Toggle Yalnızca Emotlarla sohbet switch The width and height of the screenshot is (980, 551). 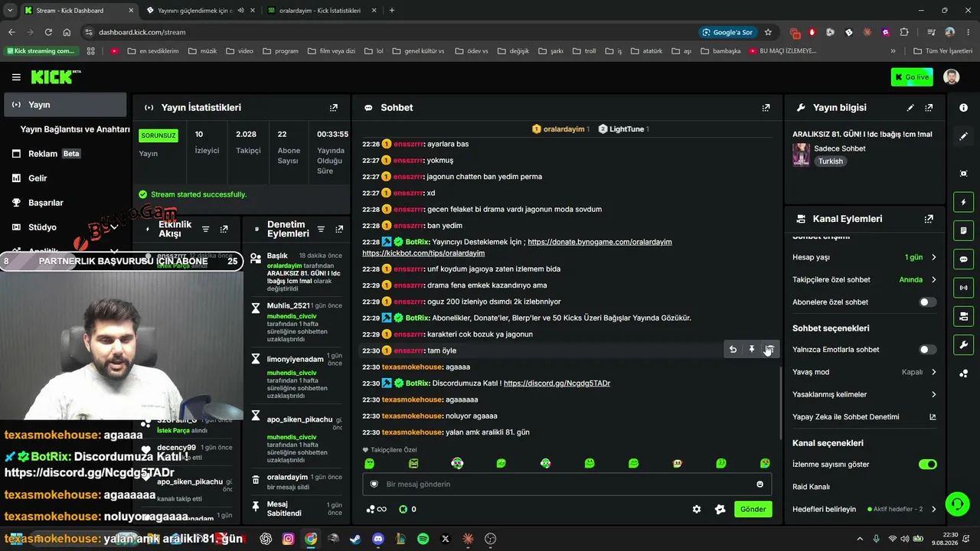[927, 350]
